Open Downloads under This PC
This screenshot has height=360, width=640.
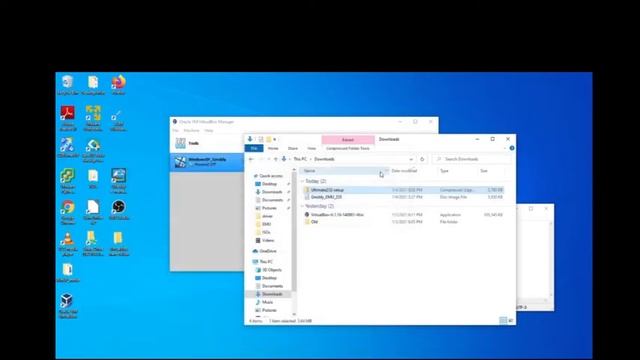272,294
